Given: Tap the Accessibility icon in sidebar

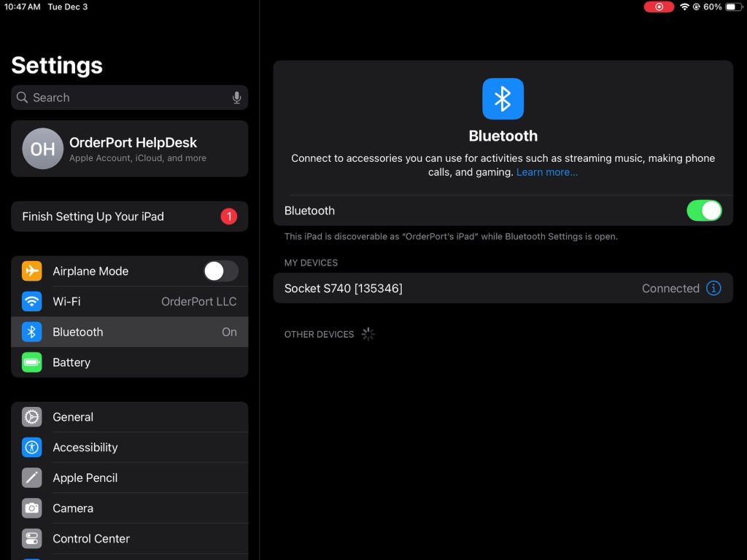Looking at the screenshot, I should (32, 448).
